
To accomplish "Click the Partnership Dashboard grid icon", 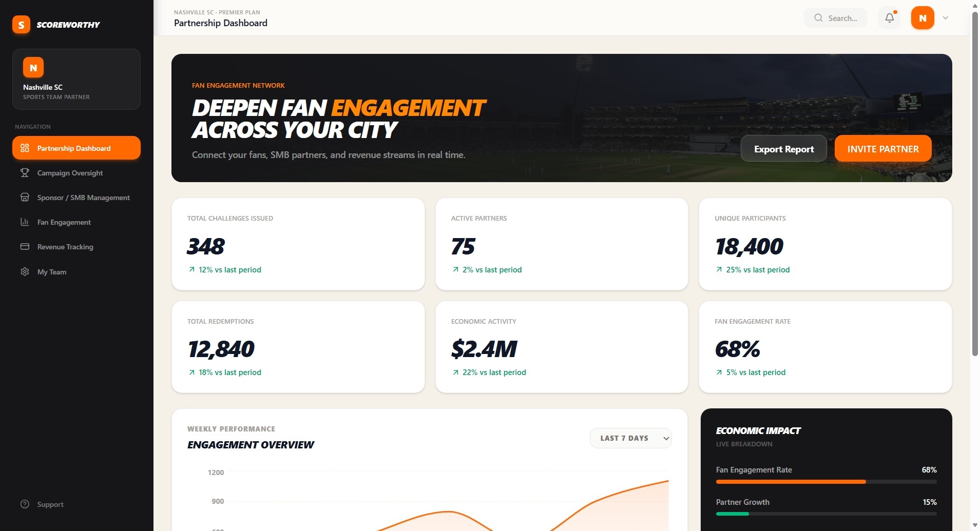I will click(x=25, y=148).
